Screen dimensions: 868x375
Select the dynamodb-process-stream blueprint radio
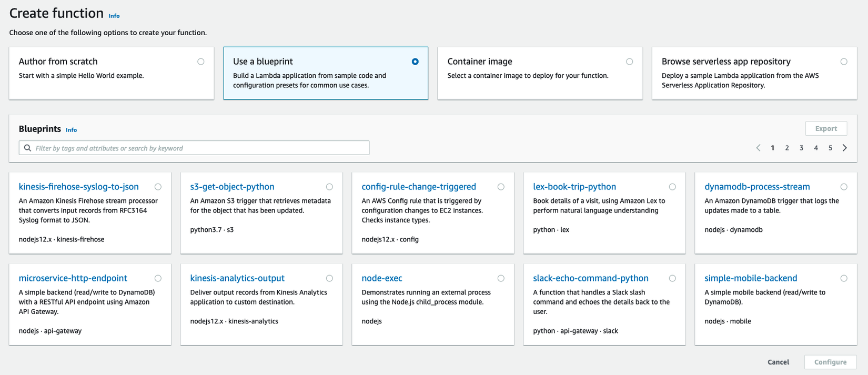coord(844,187)
